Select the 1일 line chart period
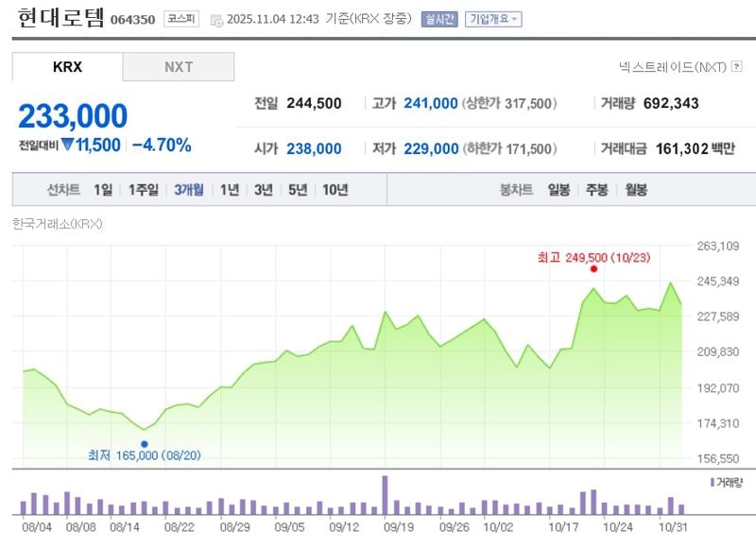Viewport: 756px width, 547px height. [x=103, y=190]
